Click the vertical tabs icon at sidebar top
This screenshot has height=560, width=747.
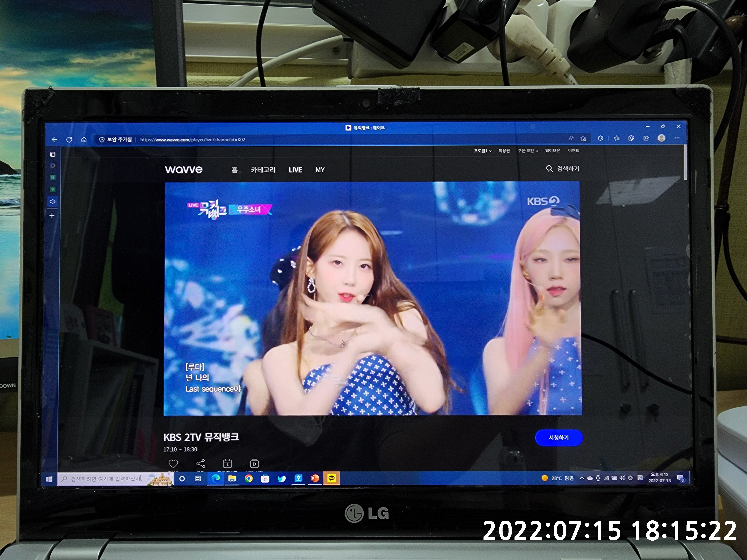point(53,154)
